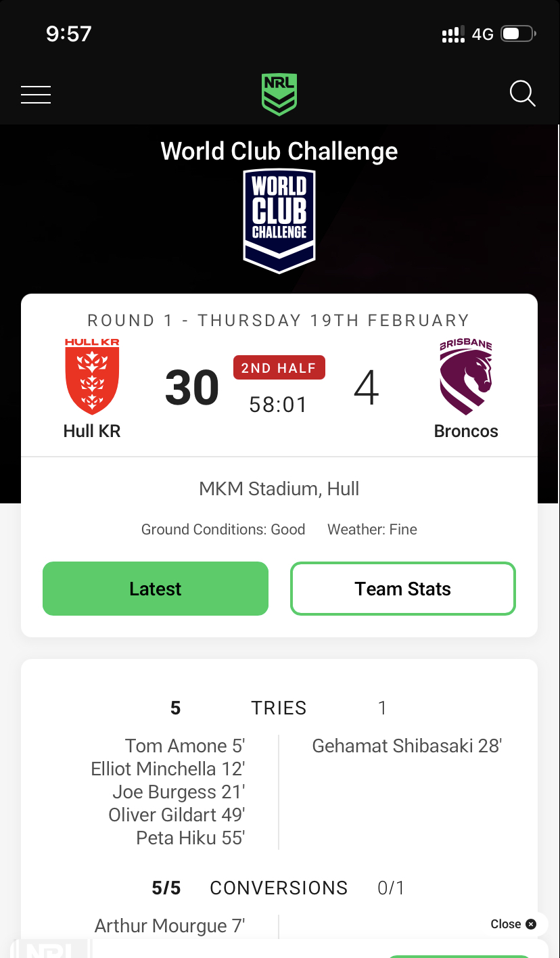
Task: Switch to the Latest tab
Action: tap(156, 589)
